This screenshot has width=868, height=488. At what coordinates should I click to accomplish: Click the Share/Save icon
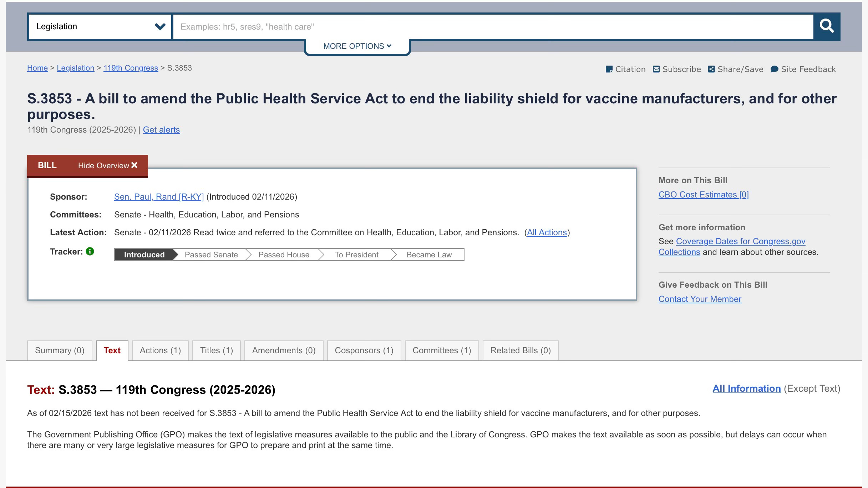[711, 69]
